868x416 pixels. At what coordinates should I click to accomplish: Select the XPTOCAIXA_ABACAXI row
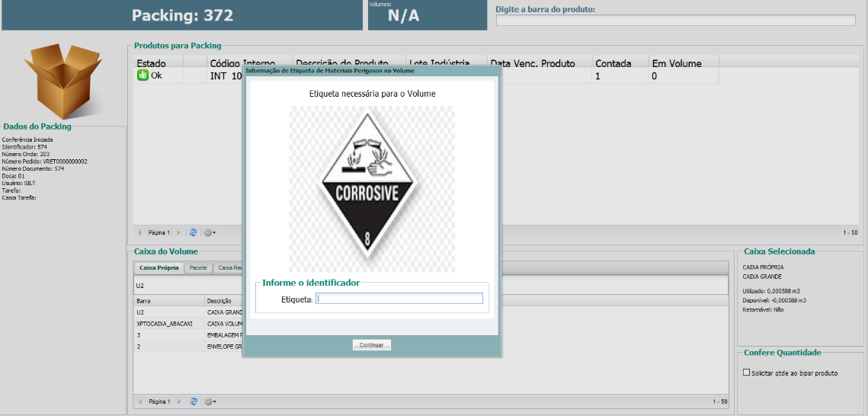click(x=188, y=324)
